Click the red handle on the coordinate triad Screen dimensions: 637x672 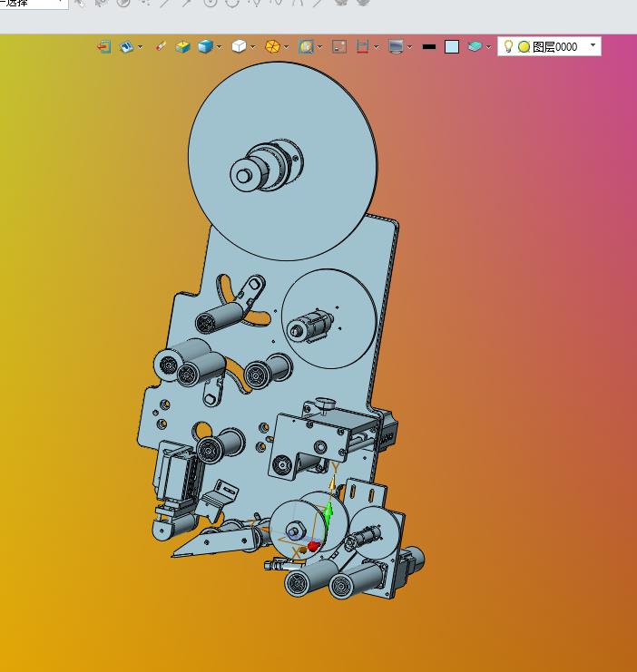click(x=314, y=546)
